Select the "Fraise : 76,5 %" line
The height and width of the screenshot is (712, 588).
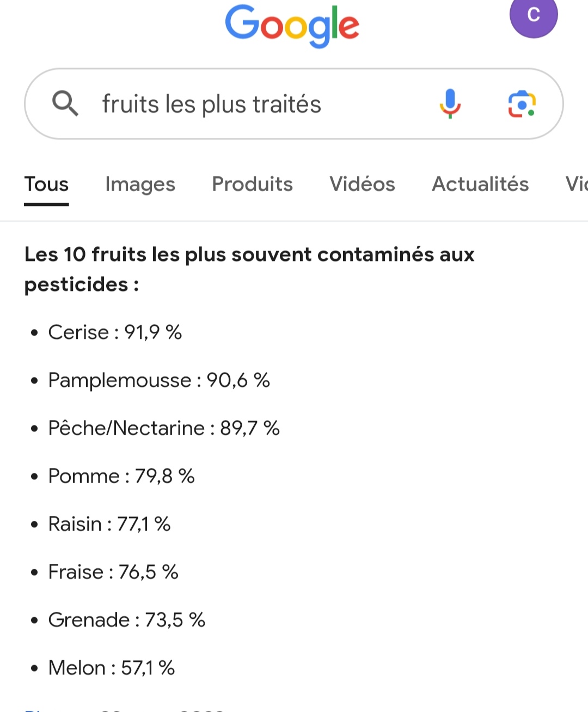point(113,572)
